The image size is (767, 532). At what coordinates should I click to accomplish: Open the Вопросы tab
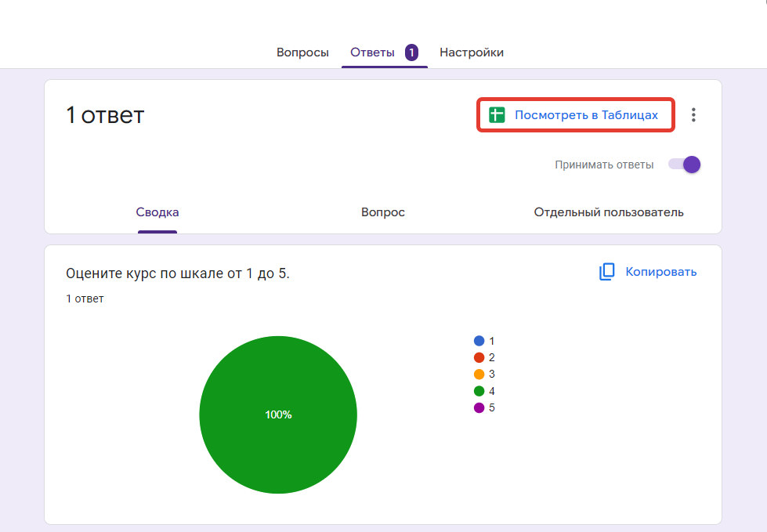click(302, 52)
